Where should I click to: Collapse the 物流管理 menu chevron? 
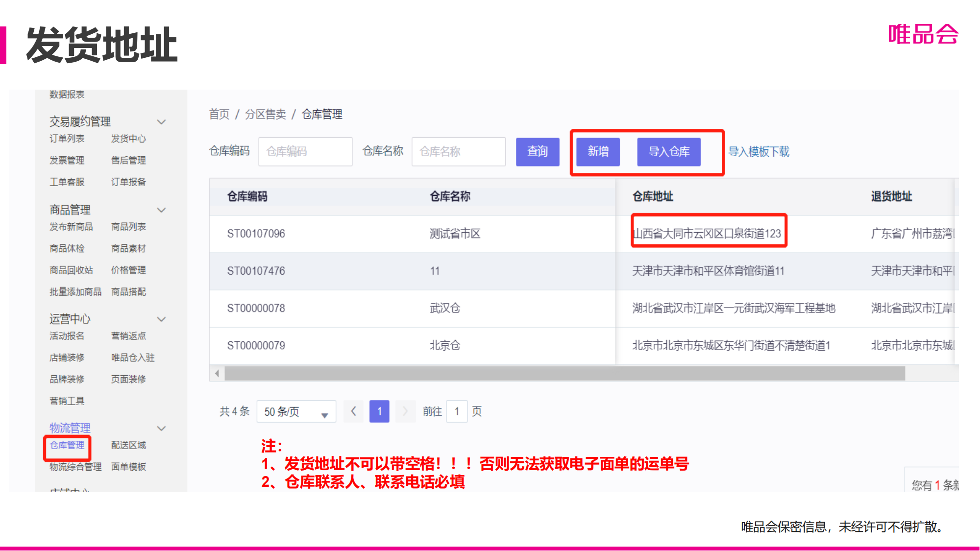click(161, 429)
